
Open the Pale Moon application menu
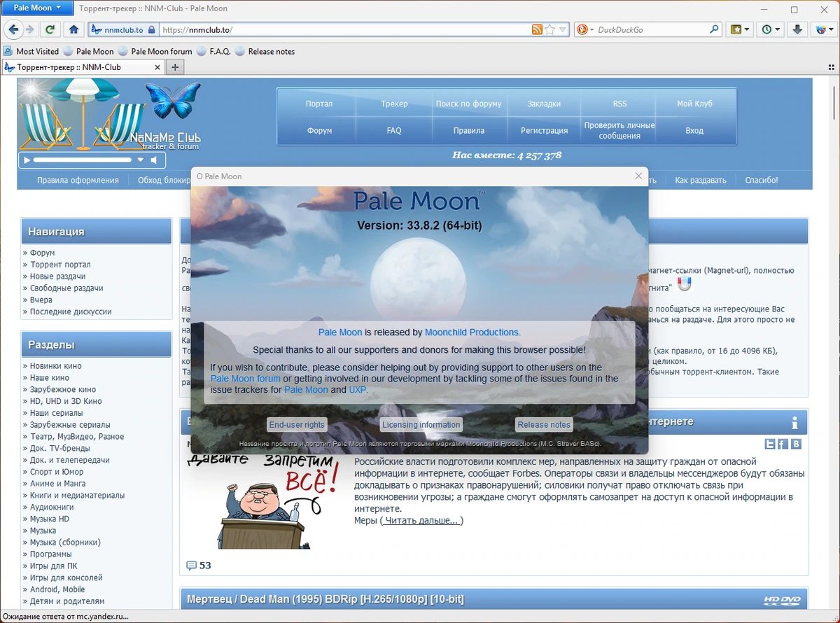pos(37,8)
